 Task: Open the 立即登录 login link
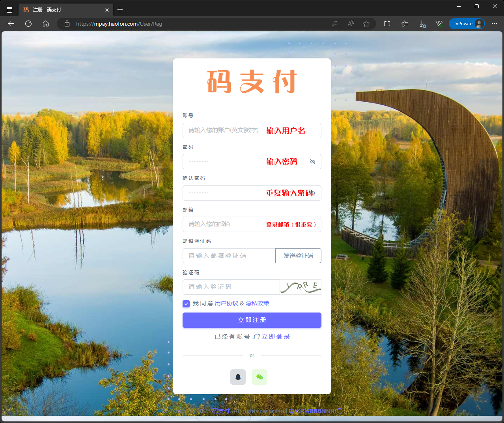276,337
